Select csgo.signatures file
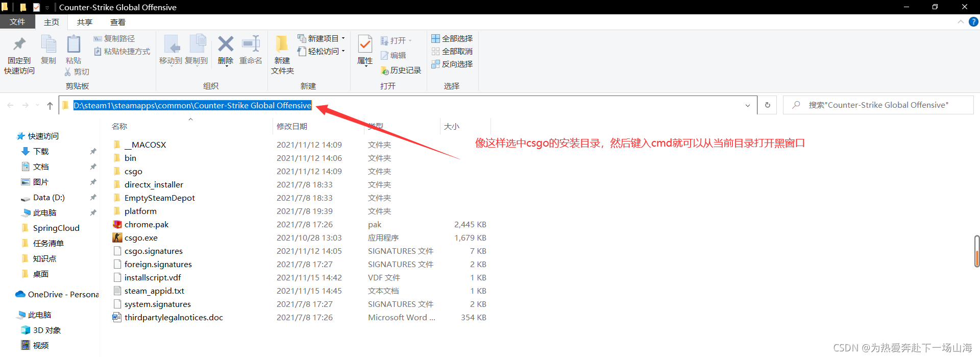This screenshot has width=980, height=357. (153, 251)
